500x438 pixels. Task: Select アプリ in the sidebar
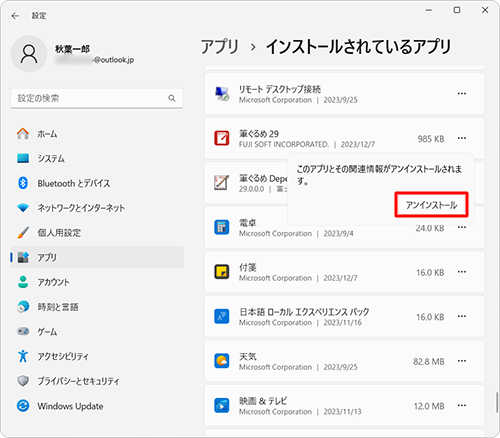[x=97, y=257]
